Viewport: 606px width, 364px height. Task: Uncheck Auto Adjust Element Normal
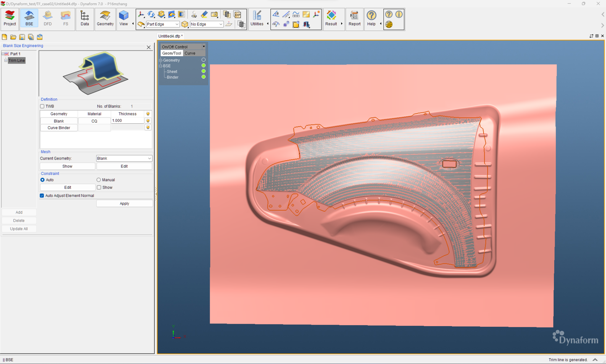tap(42, 196)
